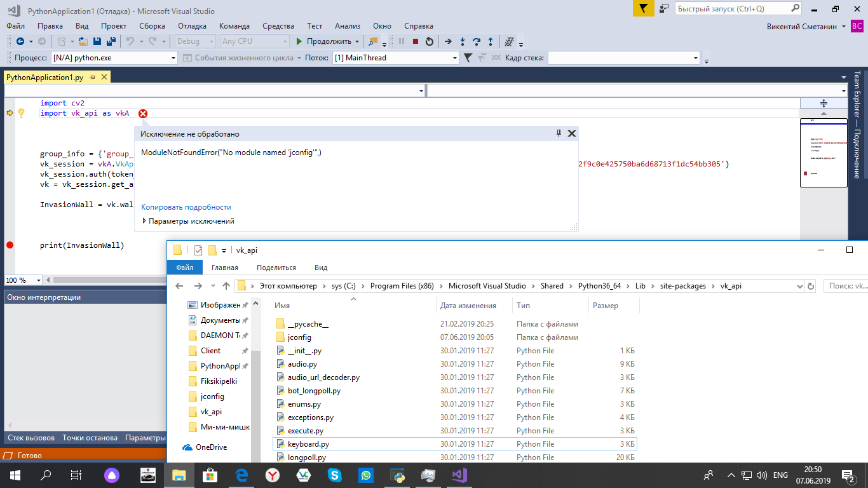868x488 pixels.
Task: Click site-packages in the address breadcrumb
Action: pos(684,286)
